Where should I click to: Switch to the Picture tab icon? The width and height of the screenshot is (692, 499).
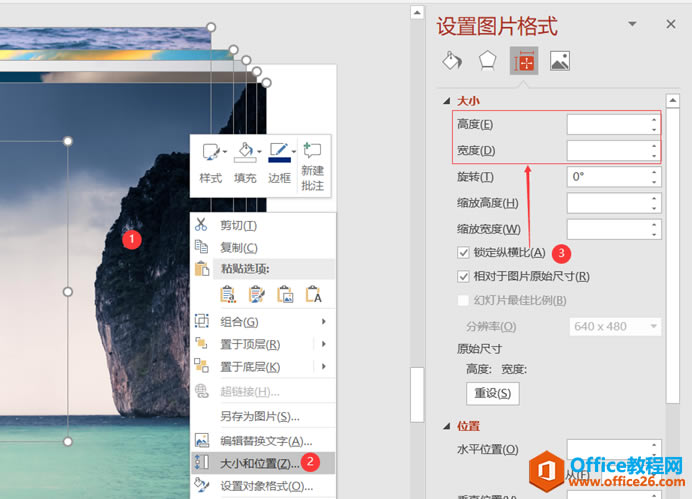click(x=560, y=61)
